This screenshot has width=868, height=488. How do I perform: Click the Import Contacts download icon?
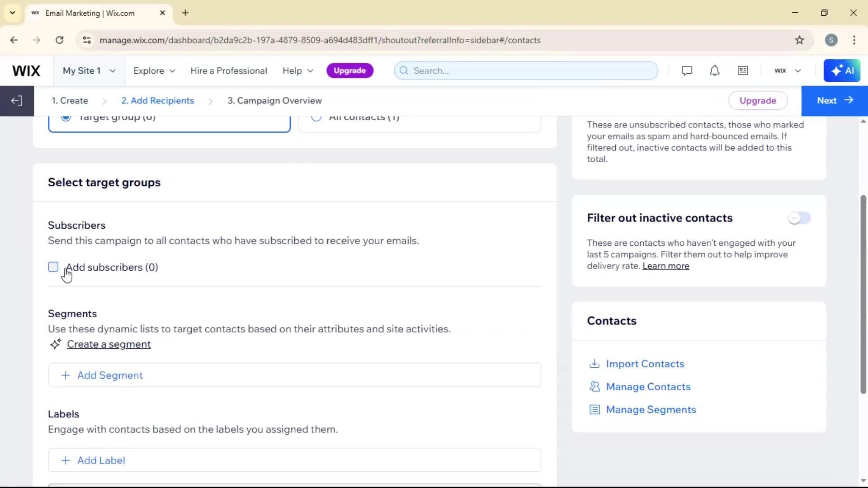click(594, 364)
